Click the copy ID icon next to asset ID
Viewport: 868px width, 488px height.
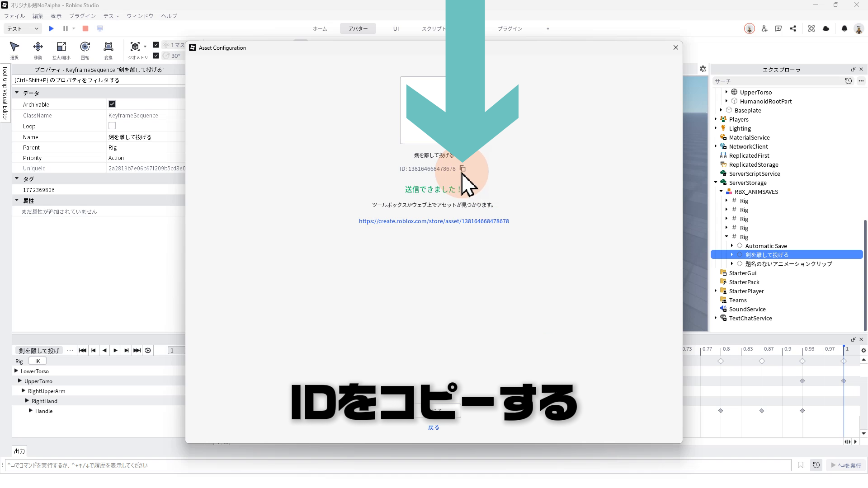tap(462, 169)
